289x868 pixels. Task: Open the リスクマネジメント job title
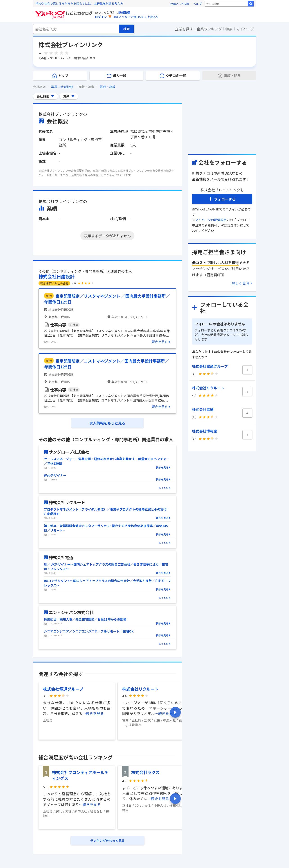pyautogui.click(x=107, y=299)
